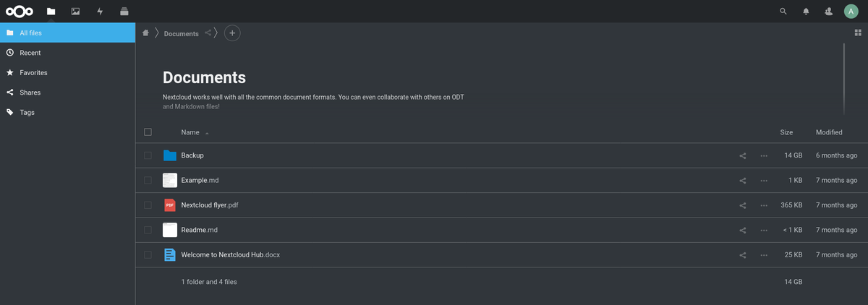Open more actions menu for Example.md
868x305 pixels.
point(764,180)
